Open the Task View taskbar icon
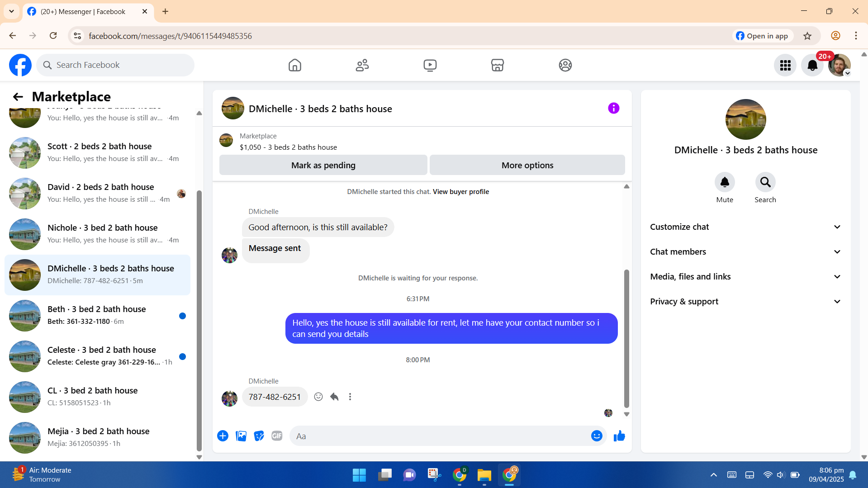Screen dimensions: 868x488 [x=384, y=475]
